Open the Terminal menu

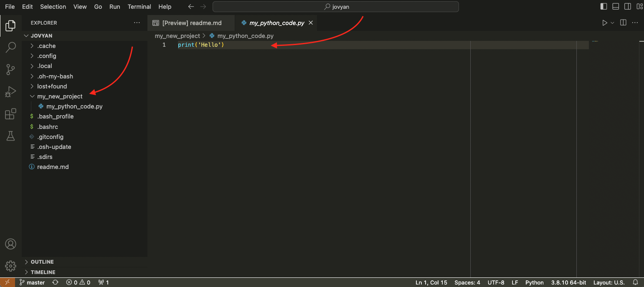coord(139,7)
